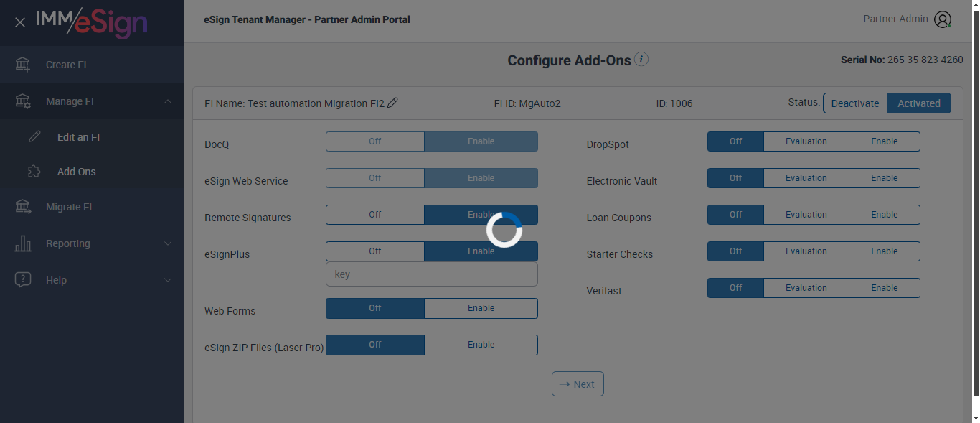
Task: Collapse the Manage FI section chevron
Action: [x=168, y=101]
